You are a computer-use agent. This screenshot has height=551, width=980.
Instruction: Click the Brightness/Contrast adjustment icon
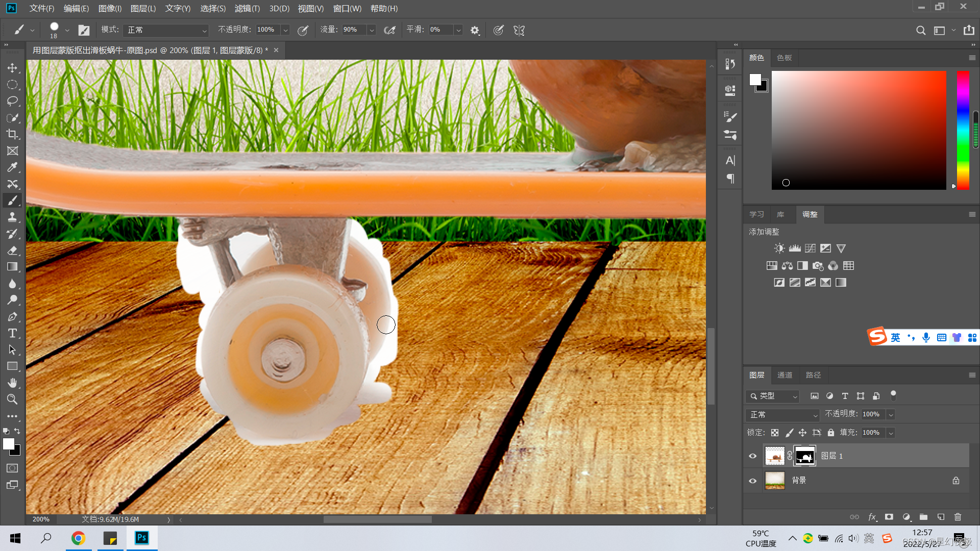(x=779, y=248)
